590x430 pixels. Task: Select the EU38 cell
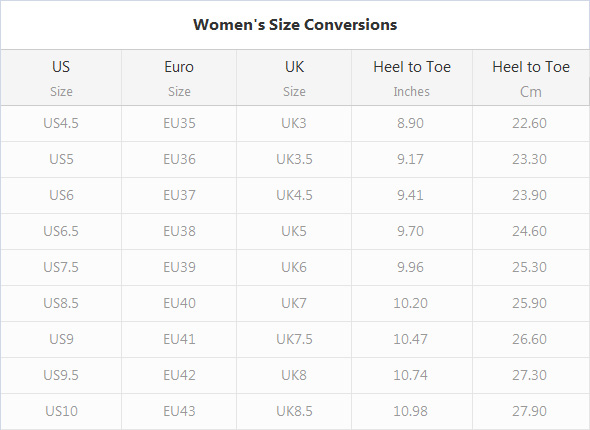(x=179, y=231)
